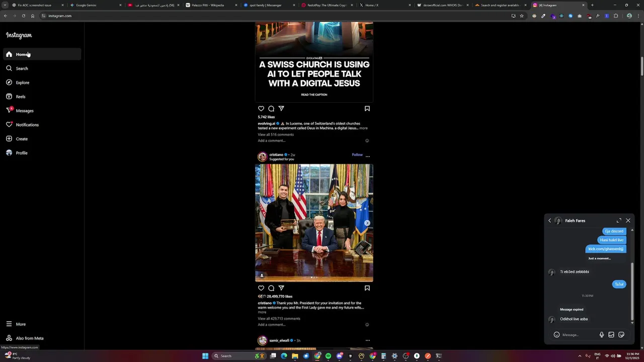Comment on the cristiano post

pyautogui.click(x=271, y=288)
